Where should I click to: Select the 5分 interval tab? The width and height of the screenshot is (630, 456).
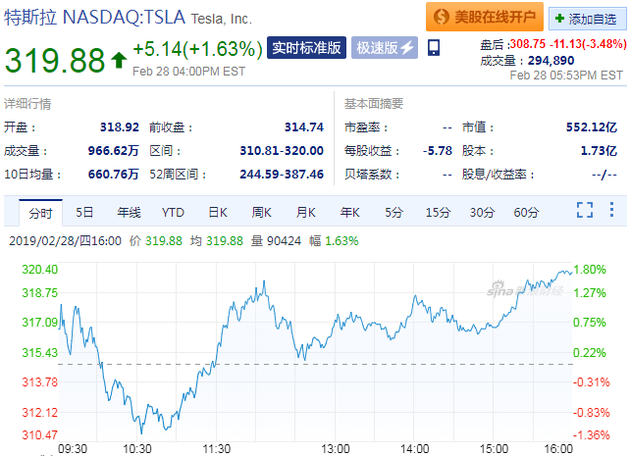pyautogui.click(x=394, y=212)
